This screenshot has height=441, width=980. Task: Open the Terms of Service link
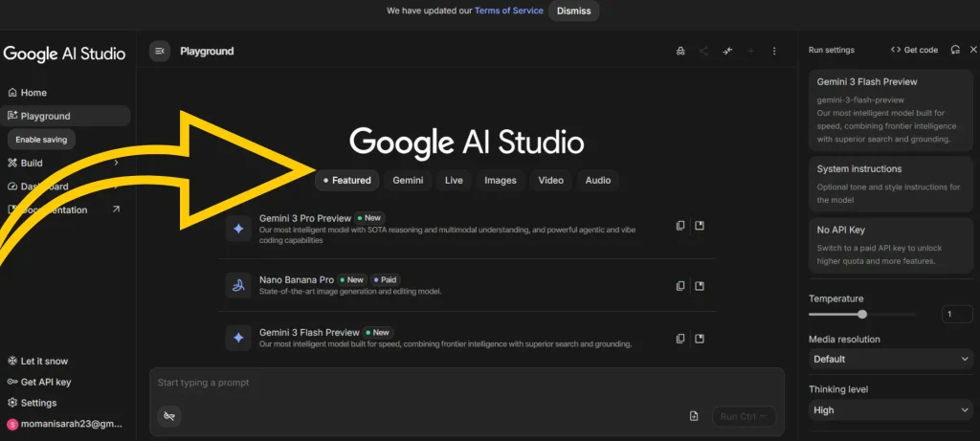point(509,11)
